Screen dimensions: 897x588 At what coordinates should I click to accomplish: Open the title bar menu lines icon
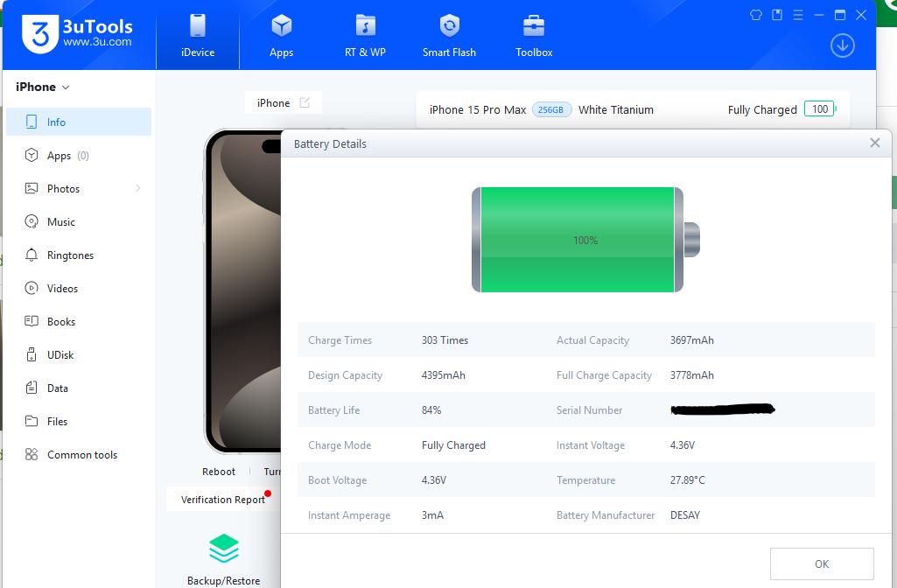tap(798, 15)
